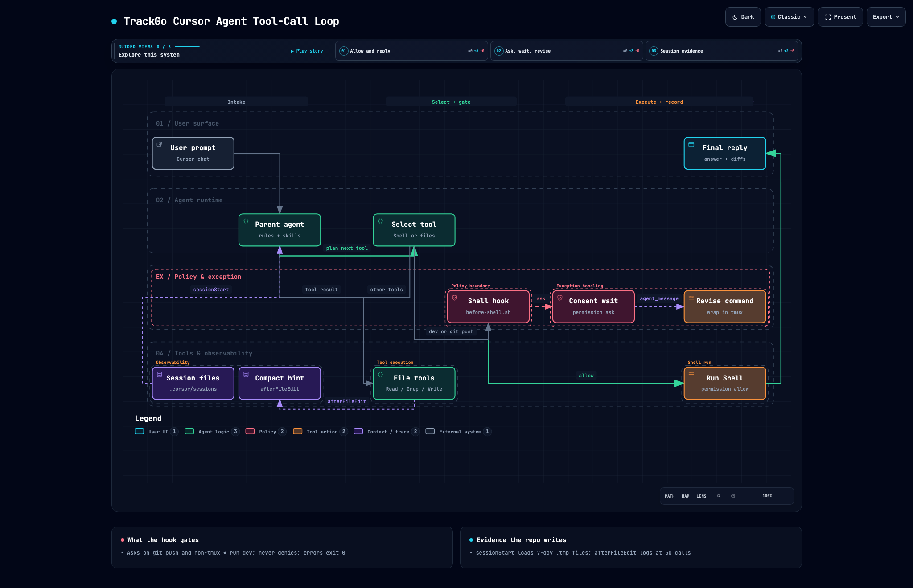Start the Play story walkthrough
Image resolution: width=913 pixels, height=588 pixels.
point(307,51)
